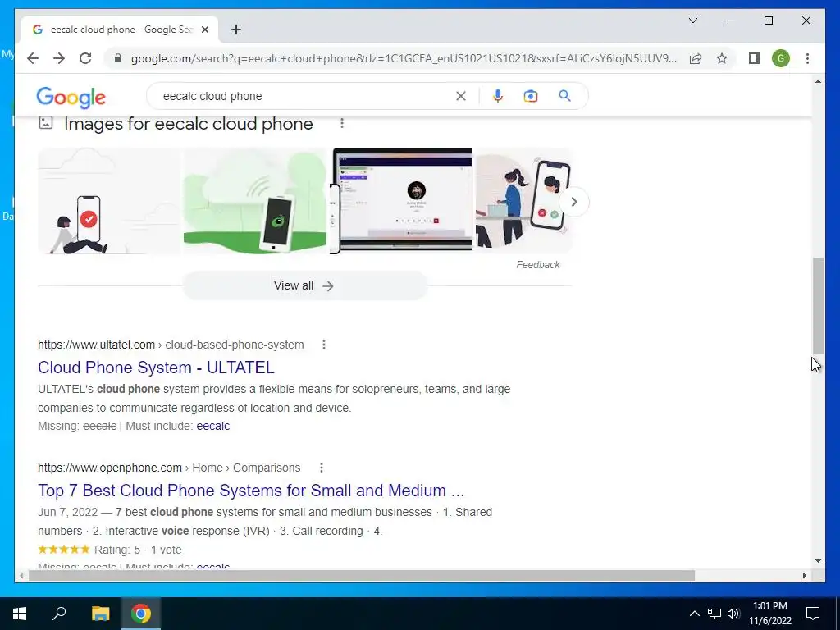Click the Chrome taskbar icon
Screen dimensions: 840x630
pos(140,614)
